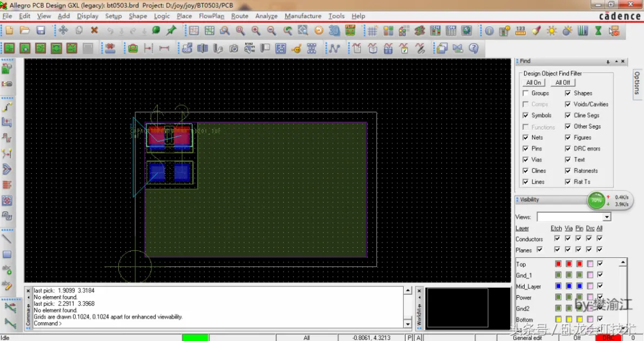Click the Save floppy disk icon
The width and height of the screenshot is (644, 341).
click(x=40, y=30)
